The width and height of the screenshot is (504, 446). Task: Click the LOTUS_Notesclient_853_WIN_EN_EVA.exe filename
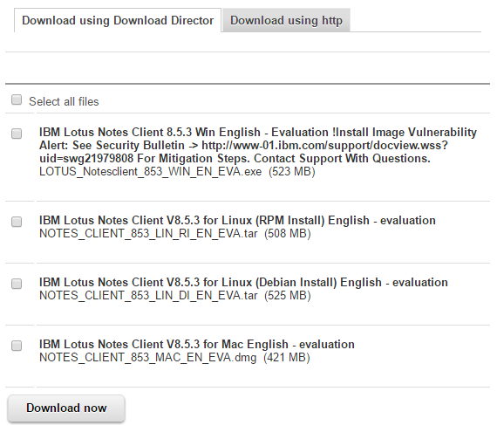point(151,172)
